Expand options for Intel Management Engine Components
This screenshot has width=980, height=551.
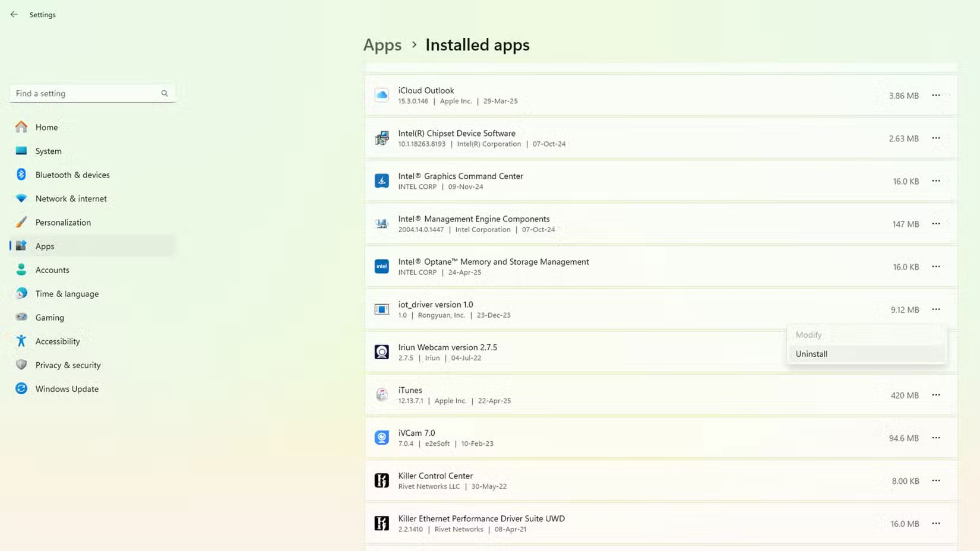(x=935, y=224)
